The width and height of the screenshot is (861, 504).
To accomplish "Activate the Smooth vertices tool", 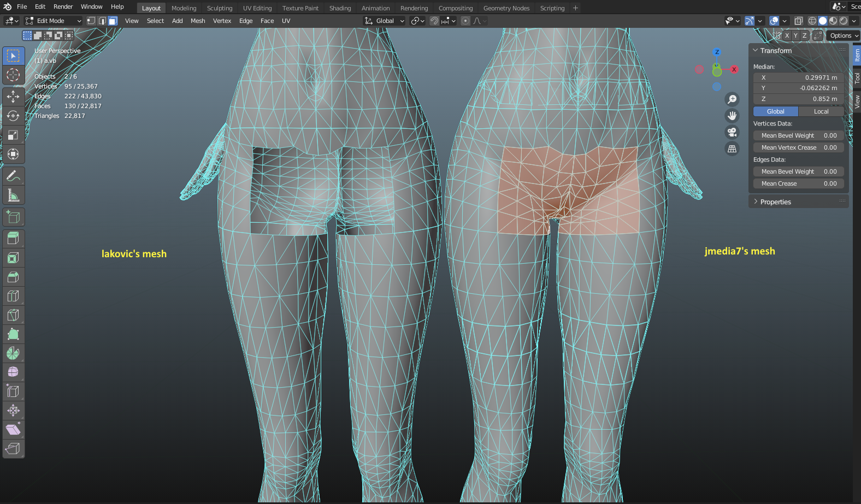I will pyautogui.click(x=13, y=372).
